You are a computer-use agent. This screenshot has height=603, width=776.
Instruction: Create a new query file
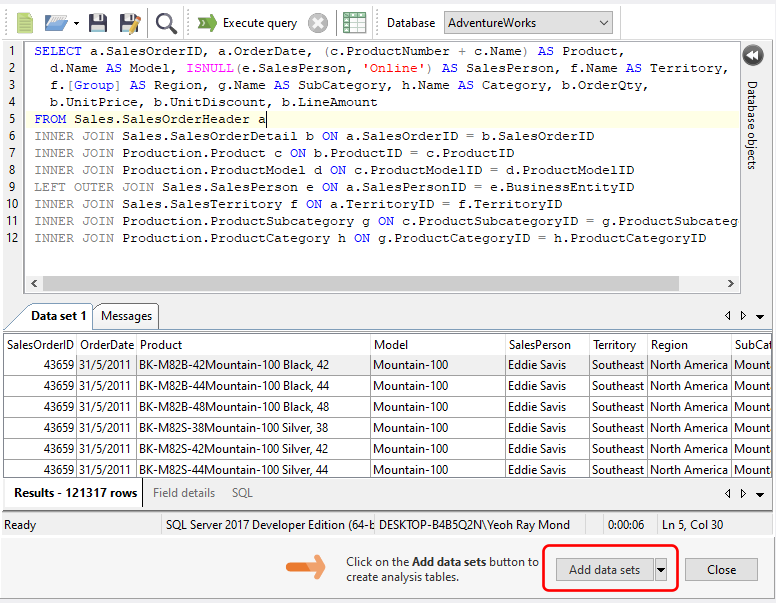click(24, 22)
